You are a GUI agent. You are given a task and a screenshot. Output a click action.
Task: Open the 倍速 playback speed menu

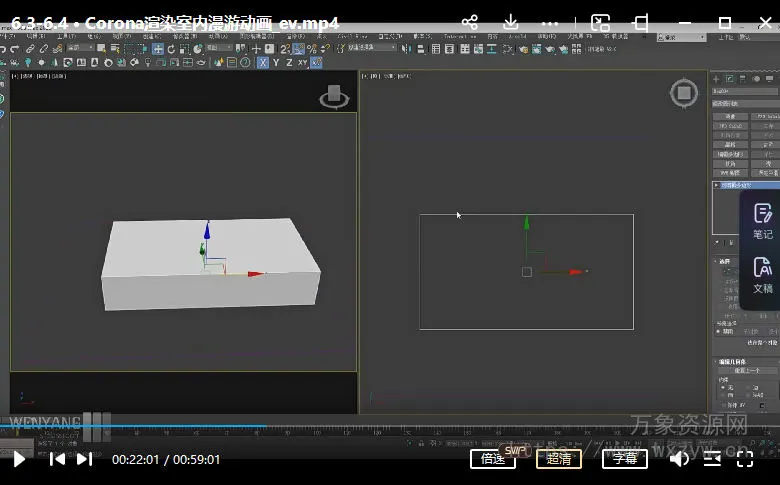493,459
